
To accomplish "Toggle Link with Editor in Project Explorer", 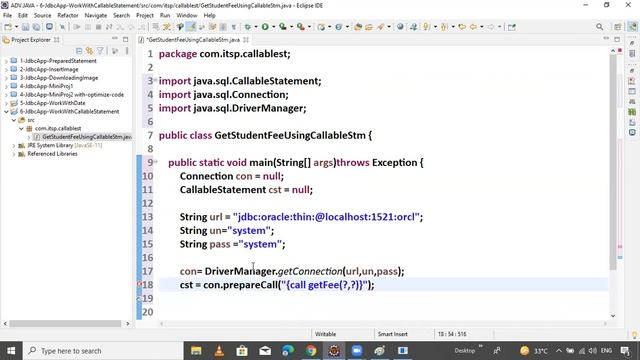I will point(89,51).
